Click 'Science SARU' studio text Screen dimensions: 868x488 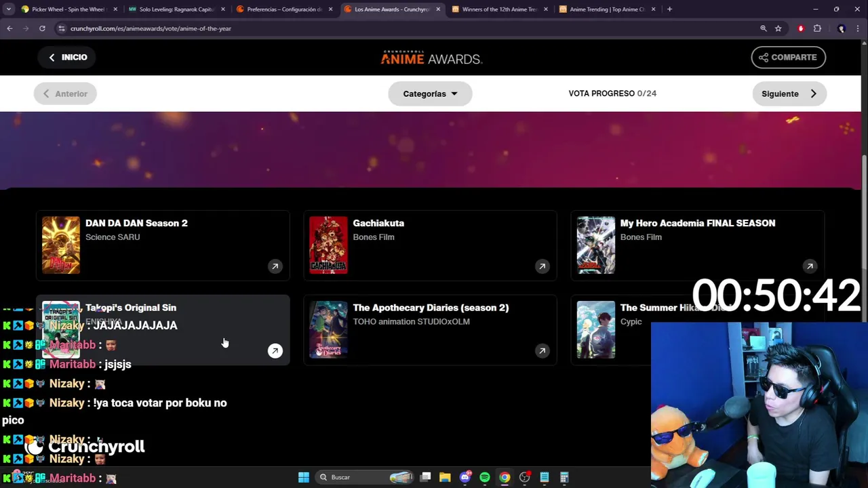[113, 237]
